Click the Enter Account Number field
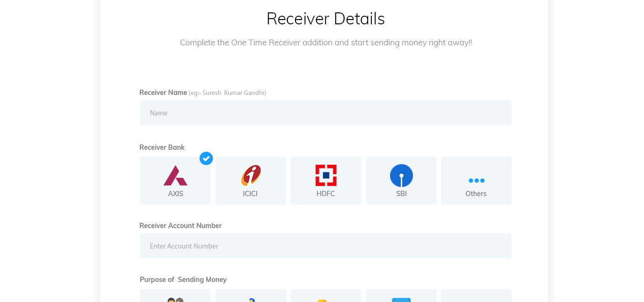 tap(326, 246)
